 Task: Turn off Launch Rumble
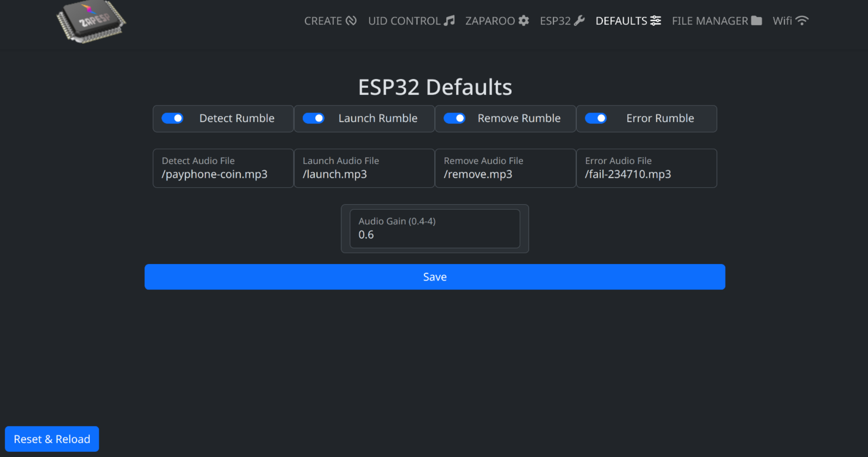314,118
